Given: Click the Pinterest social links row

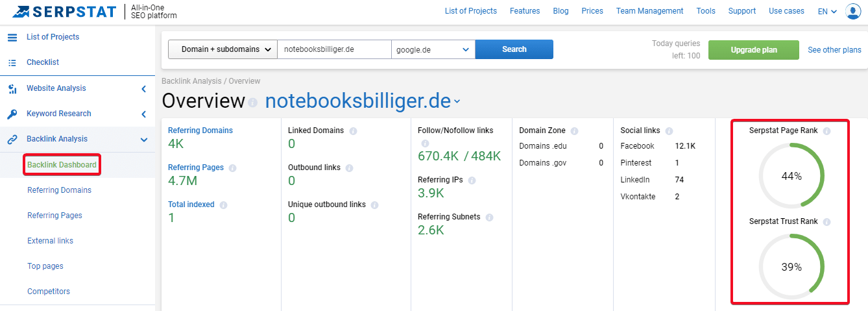Looking at the screenshot, I should click(x=650, y=163).
